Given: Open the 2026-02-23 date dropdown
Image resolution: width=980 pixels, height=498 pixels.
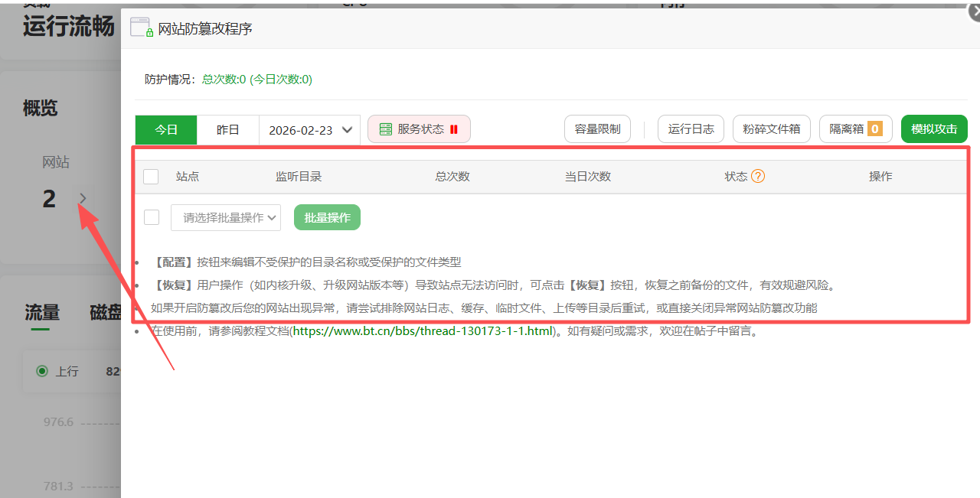Looking at the screenshot, I should click(309, 129).
